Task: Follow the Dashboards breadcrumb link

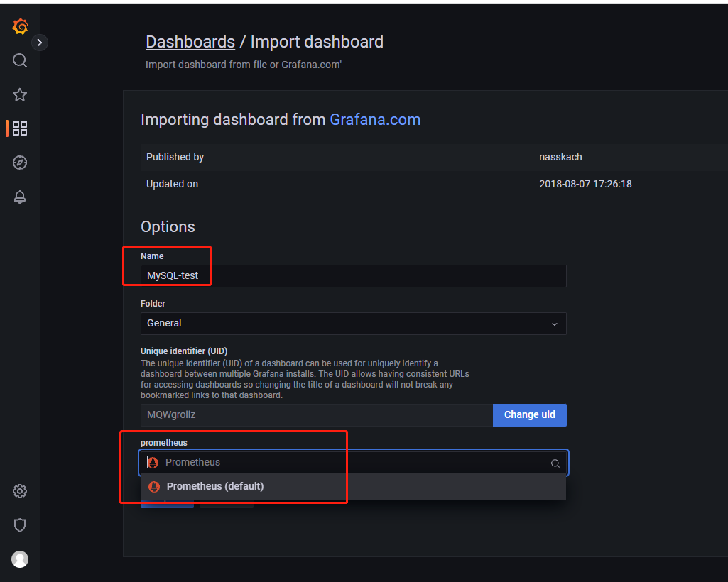Action: coord(190,42)
